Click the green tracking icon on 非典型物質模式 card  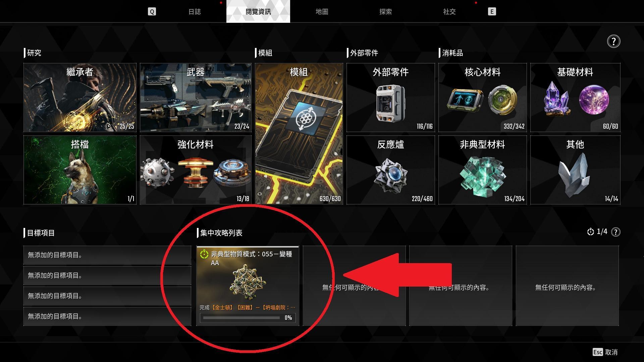[x=204, y=254]
